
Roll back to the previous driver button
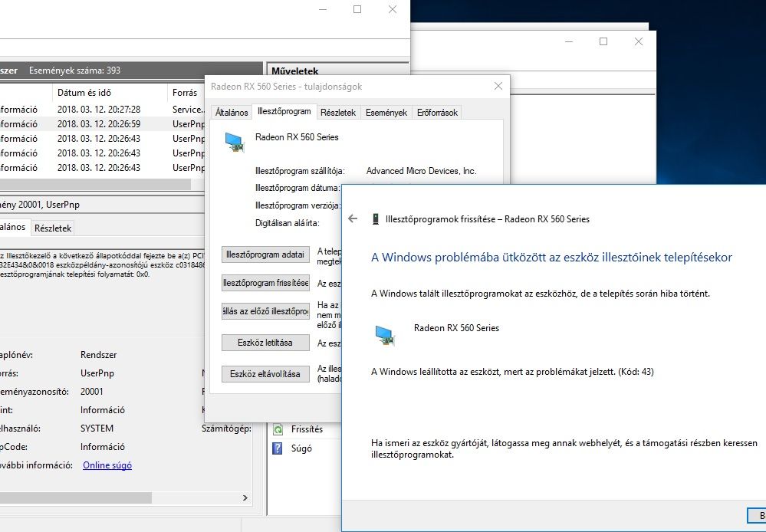[265, 311]
